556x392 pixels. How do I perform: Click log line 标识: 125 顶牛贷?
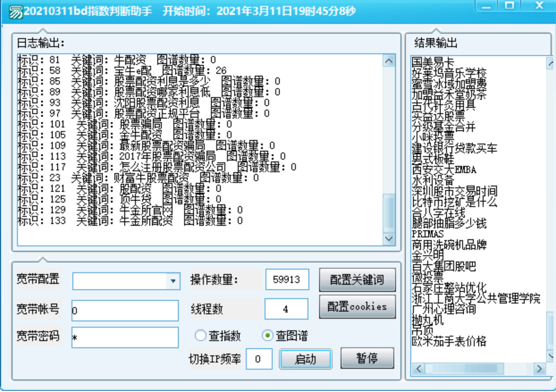pyautogui.click(x=120, y=199)
